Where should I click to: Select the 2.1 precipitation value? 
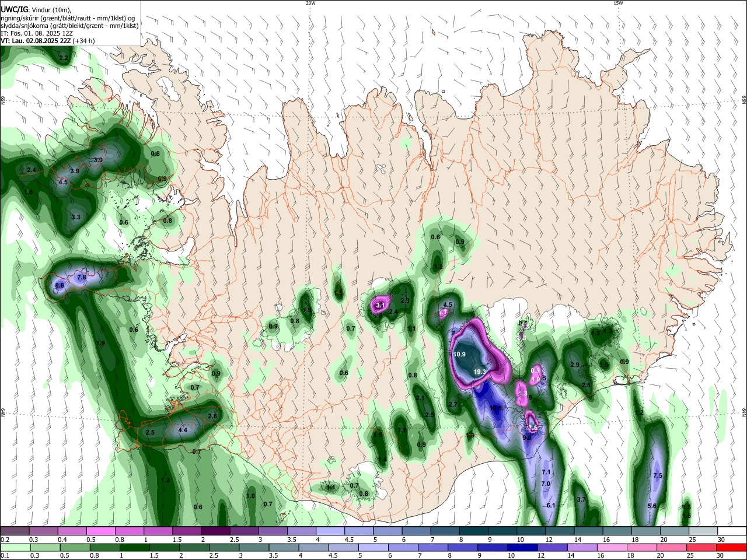(420, 398)
